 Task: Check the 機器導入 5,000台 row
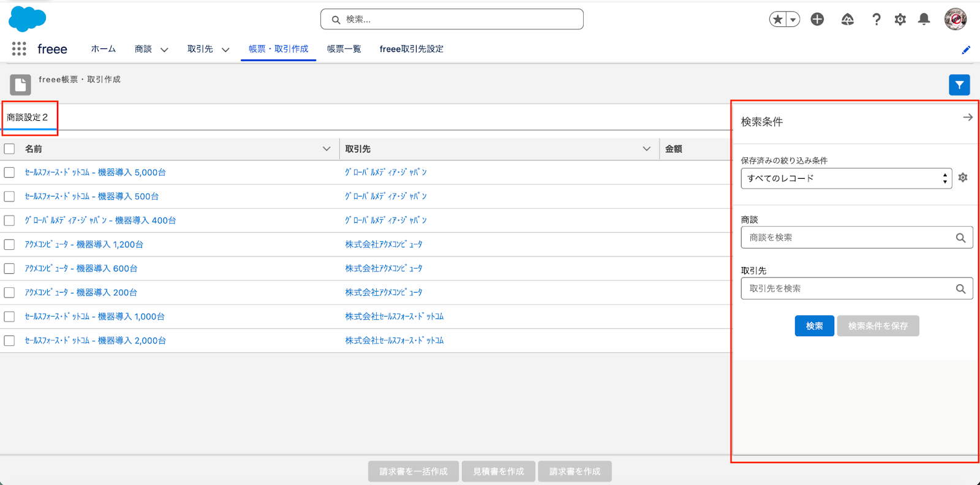tap(9, 173)
